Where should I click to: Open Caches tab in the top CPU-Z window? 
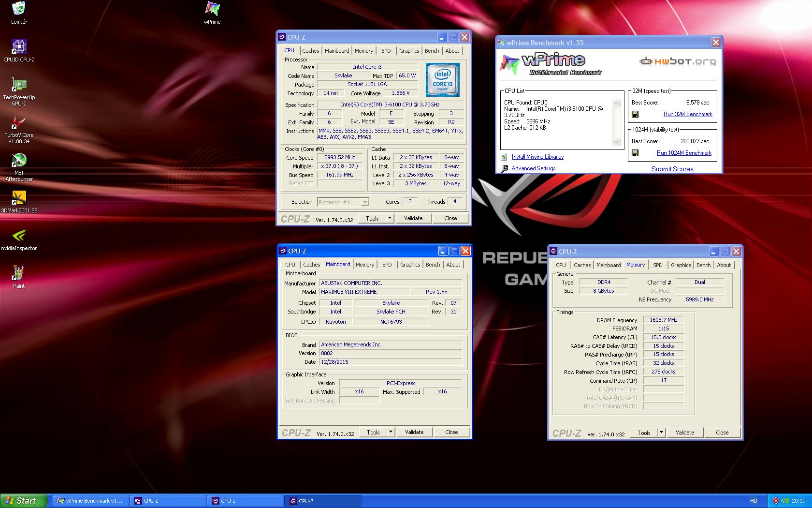point(311,51)
